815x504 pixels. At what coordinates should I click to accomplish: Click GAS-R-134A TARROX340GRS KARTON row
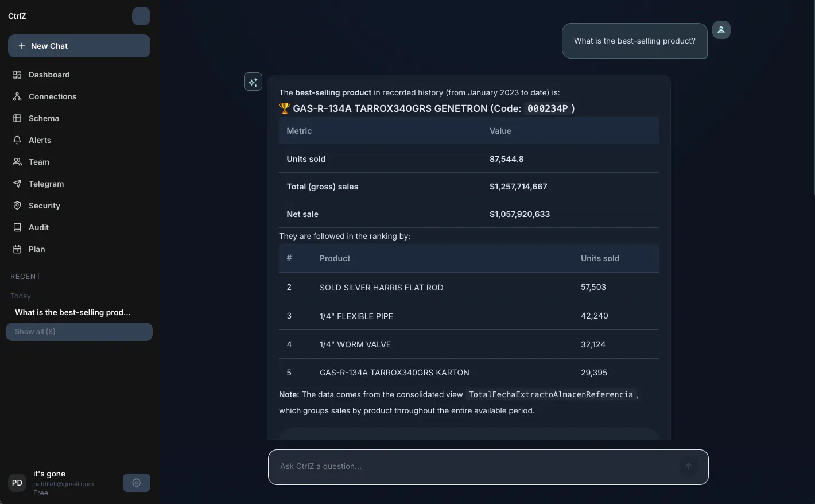tap(469, 373)
